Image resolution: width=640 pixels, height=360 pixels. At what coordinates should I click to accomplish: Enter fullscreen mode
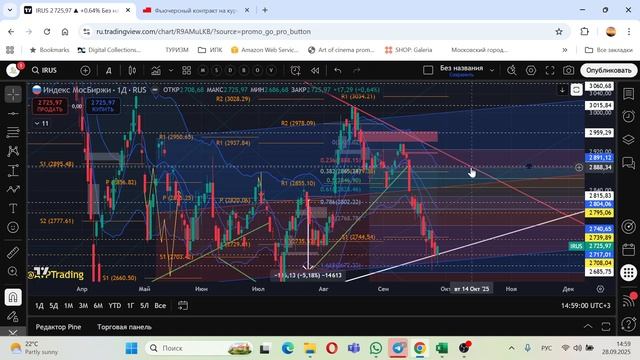point(550,70)
